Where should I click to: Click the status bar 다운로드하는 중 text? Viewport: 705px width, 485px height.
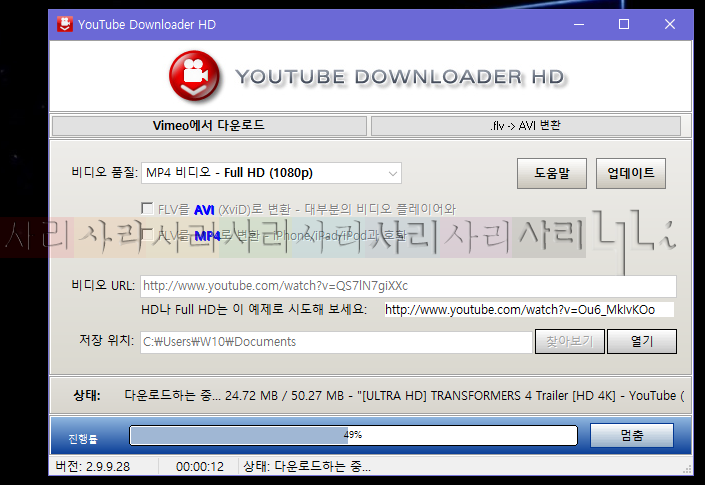pyautogui.click(x=307, y=467)
